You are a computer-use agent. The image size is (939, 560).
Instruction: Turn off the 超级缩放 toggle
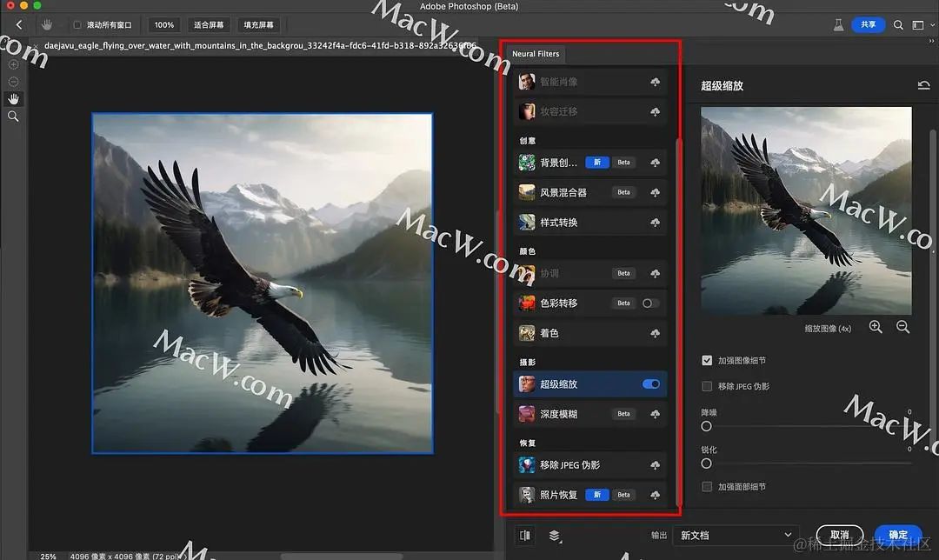point(651,384)
